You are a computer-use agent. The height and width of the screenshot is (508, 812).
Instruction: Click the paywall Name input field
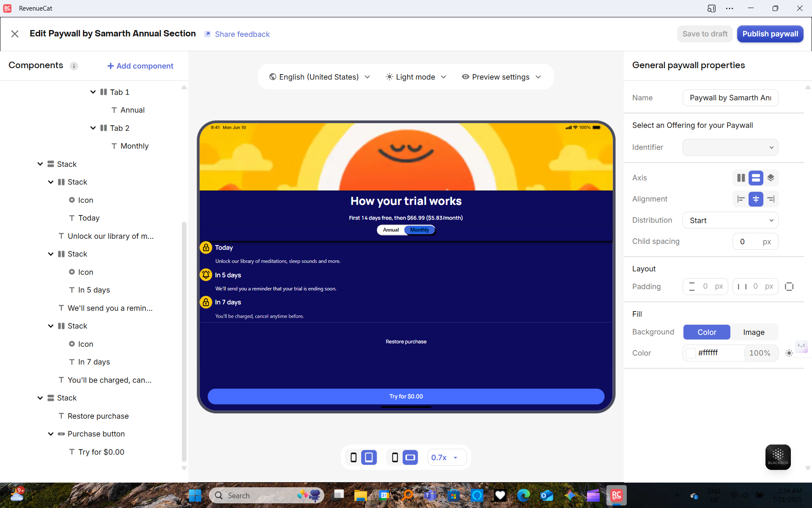730,98
